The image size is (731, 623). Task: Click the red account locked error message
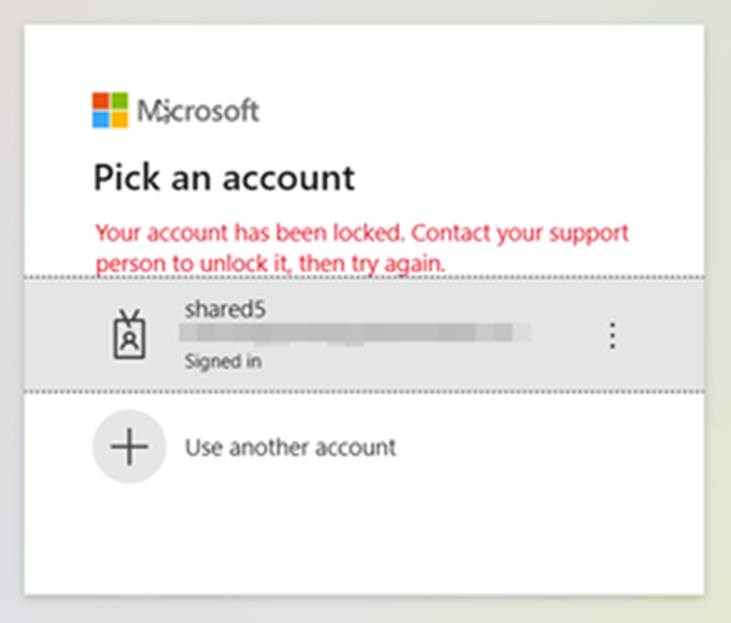coord(360,247)
